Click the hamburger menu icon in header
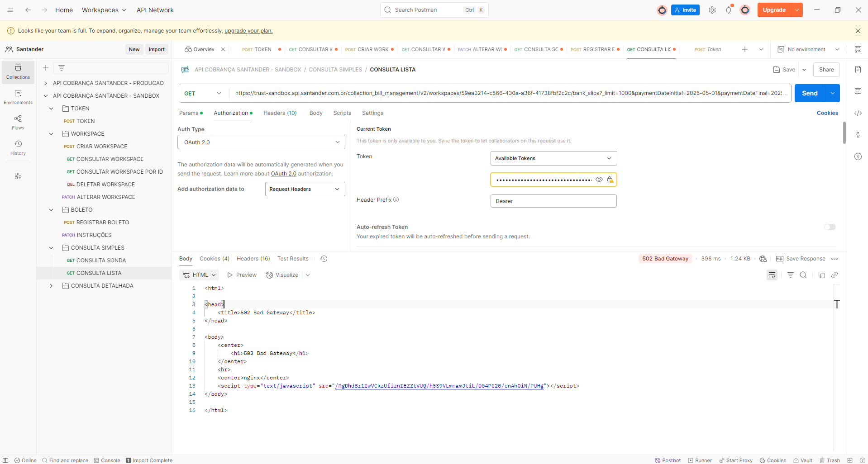The height and width of the screenshot is (464, 868). click(x=10, y=10)
